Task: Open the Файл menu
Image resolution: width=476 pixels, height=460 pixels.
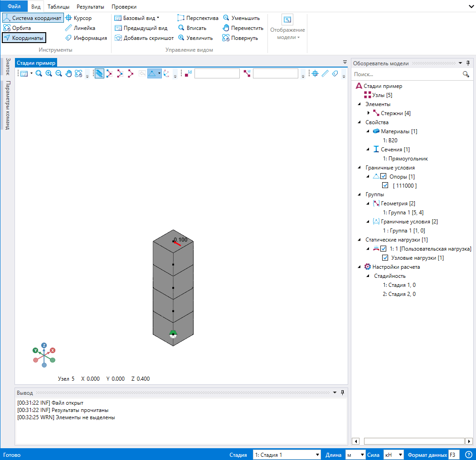Action: click(x=14, y=6)
